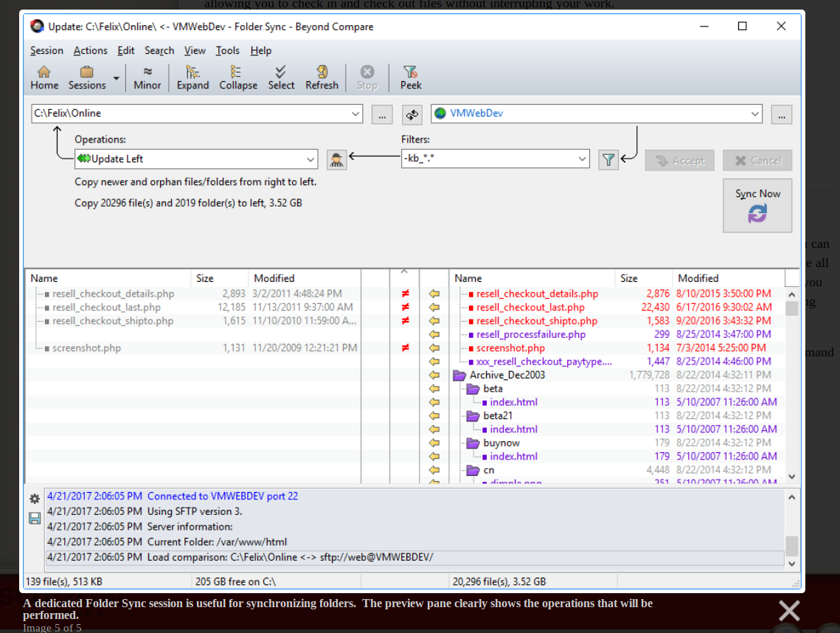Click copy-left arrow for resell_checkout_details.php row
840x633 pixels.
click(x=434, y=294)
